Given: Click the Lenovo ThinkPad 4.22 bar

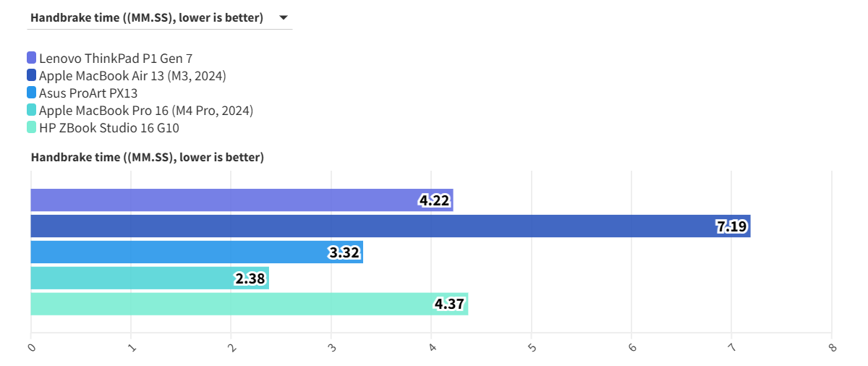Looking at the screenshot, I should click(217, 200).
